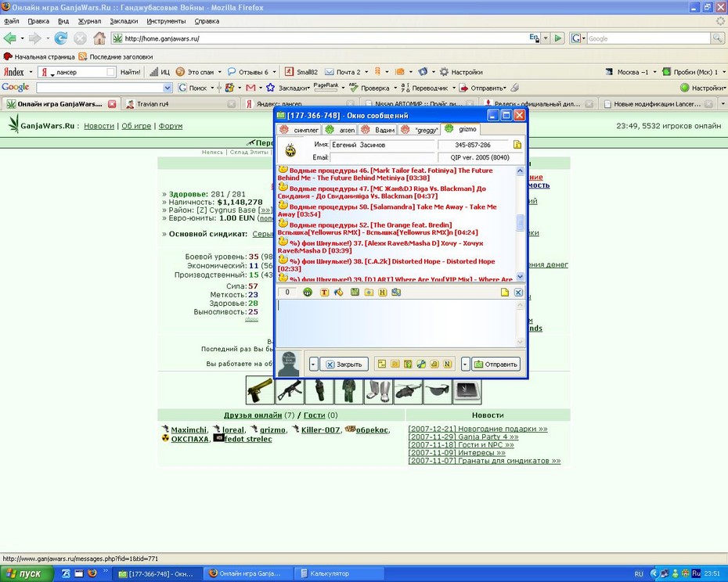Click the Закрыть button in chat window

tap(344, 364)
